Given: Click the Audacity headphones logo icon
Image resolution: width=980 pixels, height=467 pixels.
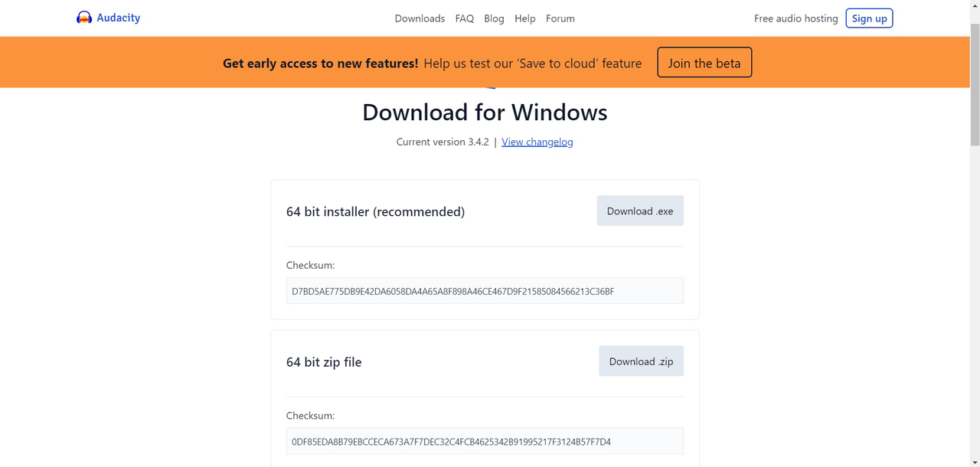Looking at the screenshot, I should [x=84, y=18].
